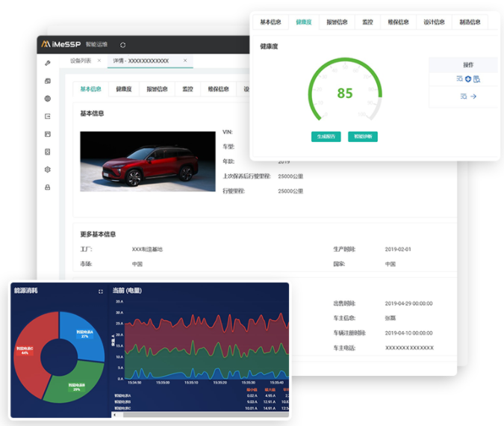The height and width of the screenshot is (426, 504).
Task: Click the refresh icon in the iMeSSP header
Action: click(122, 45)
